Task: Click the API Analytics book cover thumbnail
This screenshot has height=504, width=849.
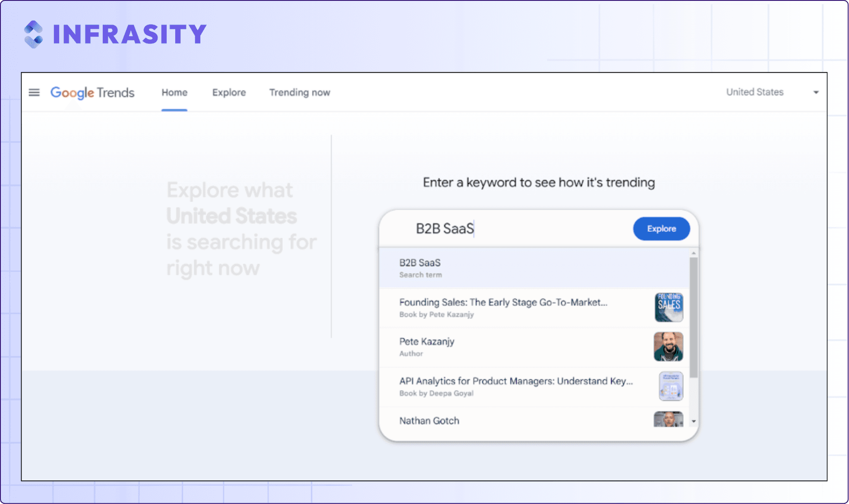Action: click(671, 386)
